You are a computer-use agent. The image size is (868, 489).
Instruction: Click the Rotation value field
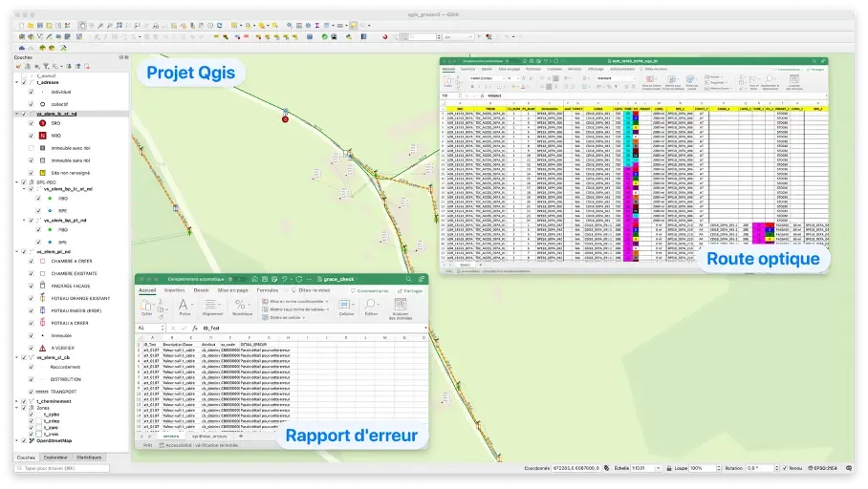tap(760, 468)
